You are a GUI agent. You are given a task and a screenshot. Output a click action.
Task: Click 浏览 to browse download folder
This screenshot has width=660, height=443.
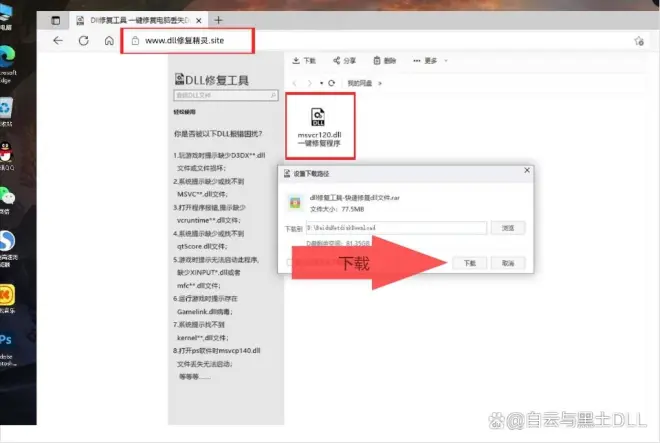(x=508, y=228)
